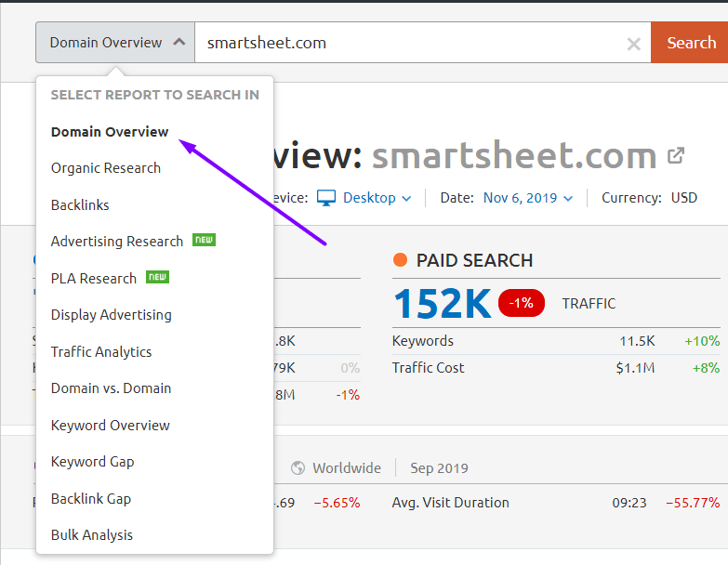Click the Keywords row label under Paid Search
The image size is (728, 565).
point(422,341)
